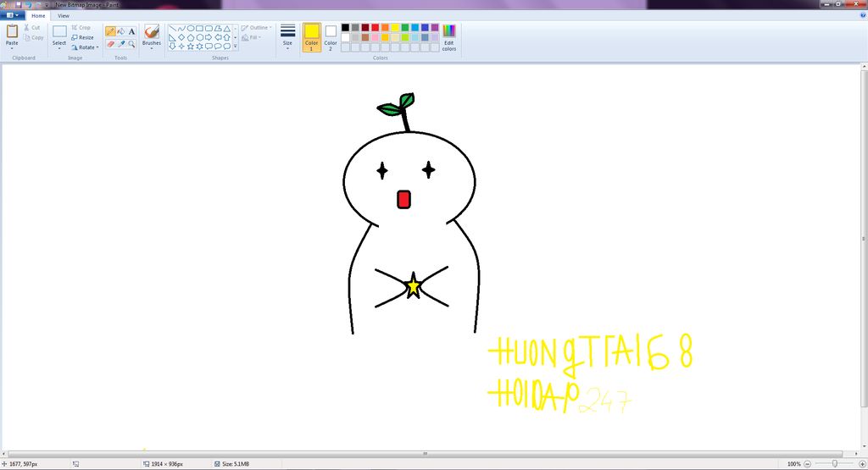Expand the Paste dropdown arrow

pyautogui.click(x=12, y=47)
